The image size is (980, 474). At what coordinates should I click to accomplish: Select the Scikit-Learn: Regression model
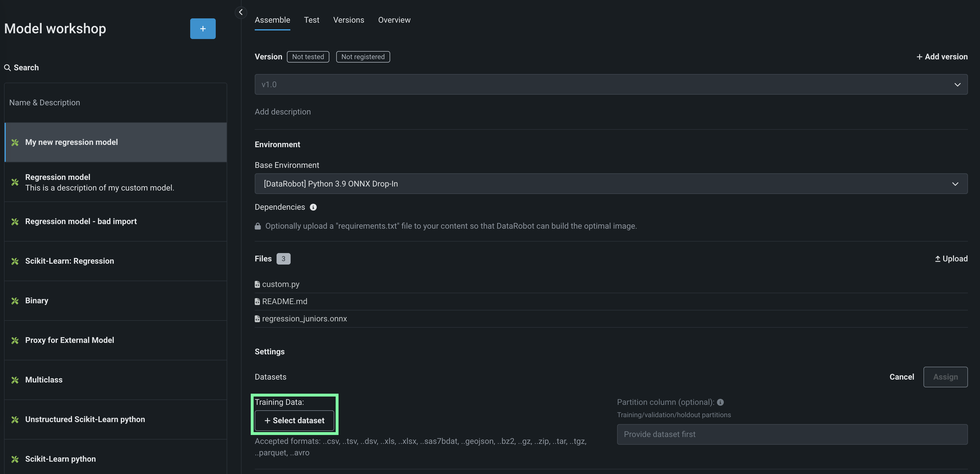70,261
